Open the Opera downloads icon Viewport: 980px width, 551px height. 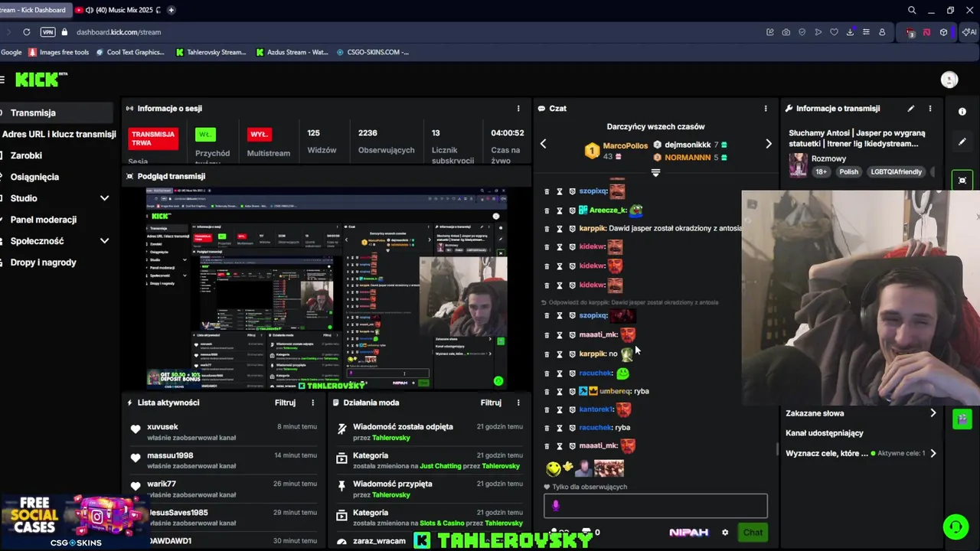click(850, 32)
